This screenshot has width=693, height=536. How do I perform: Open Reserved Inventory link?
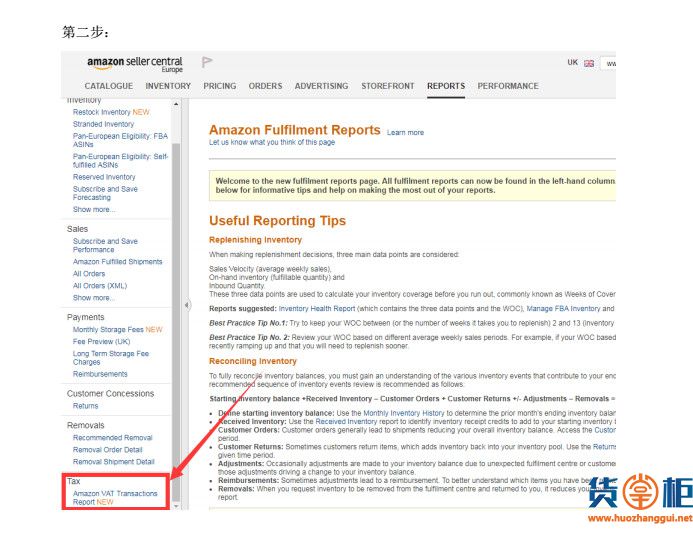[x=104, y=177]
